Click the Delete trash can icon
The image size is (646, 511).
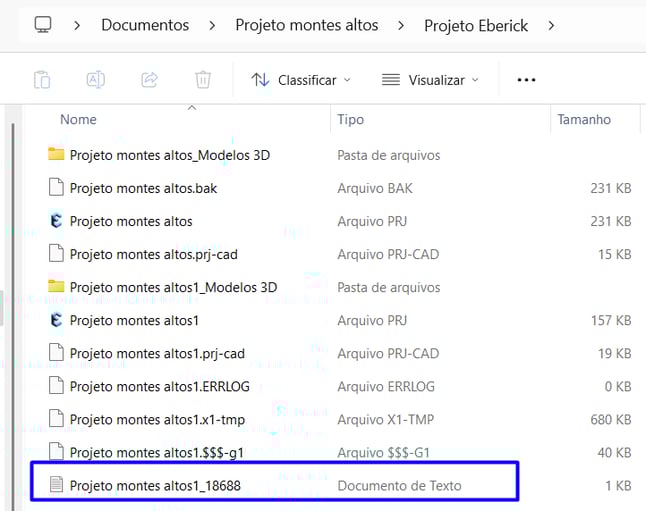(203, 80)
